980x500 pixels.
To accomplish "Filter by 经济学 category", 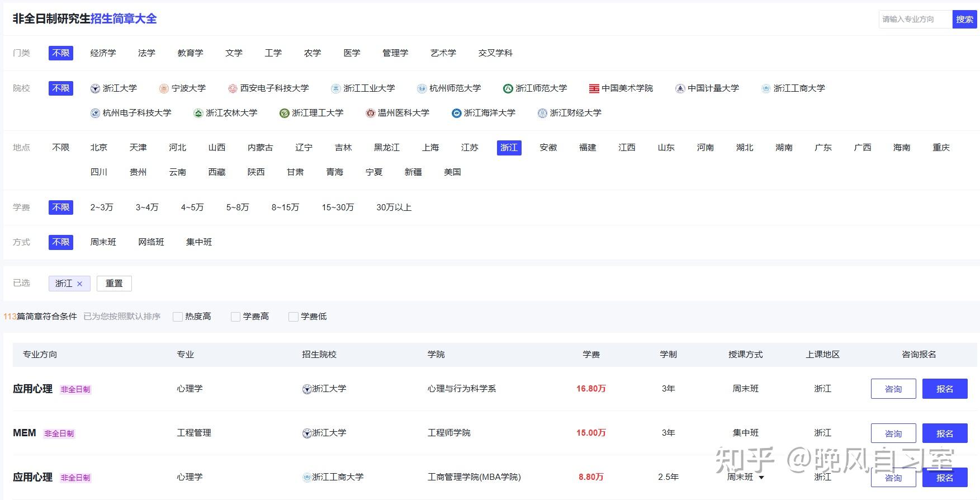I will pos(103,53).
